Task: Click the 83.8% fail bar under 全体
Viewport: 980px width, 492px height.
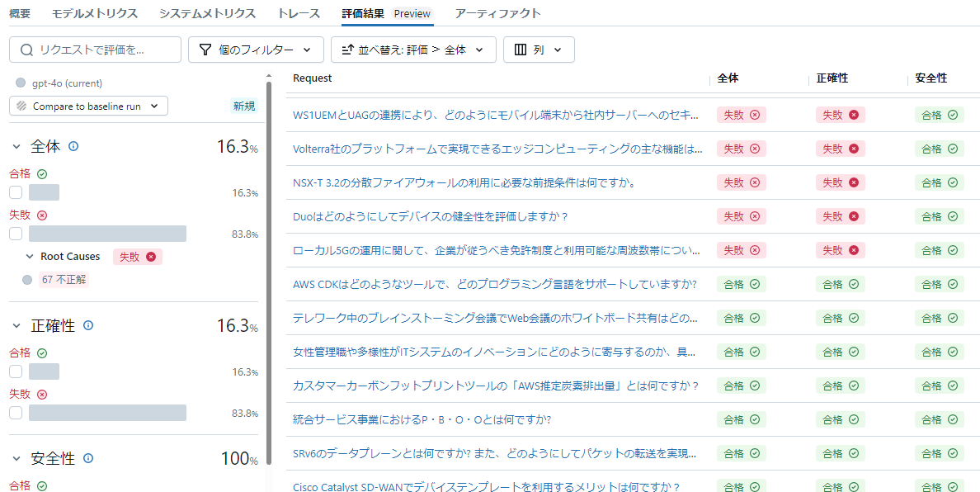Action: 107,234
